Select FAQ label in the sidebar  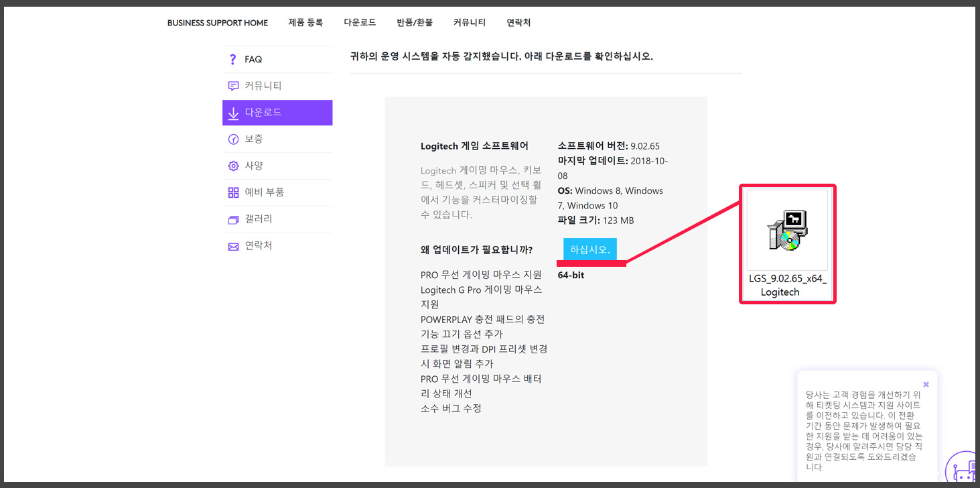point(253,60)
